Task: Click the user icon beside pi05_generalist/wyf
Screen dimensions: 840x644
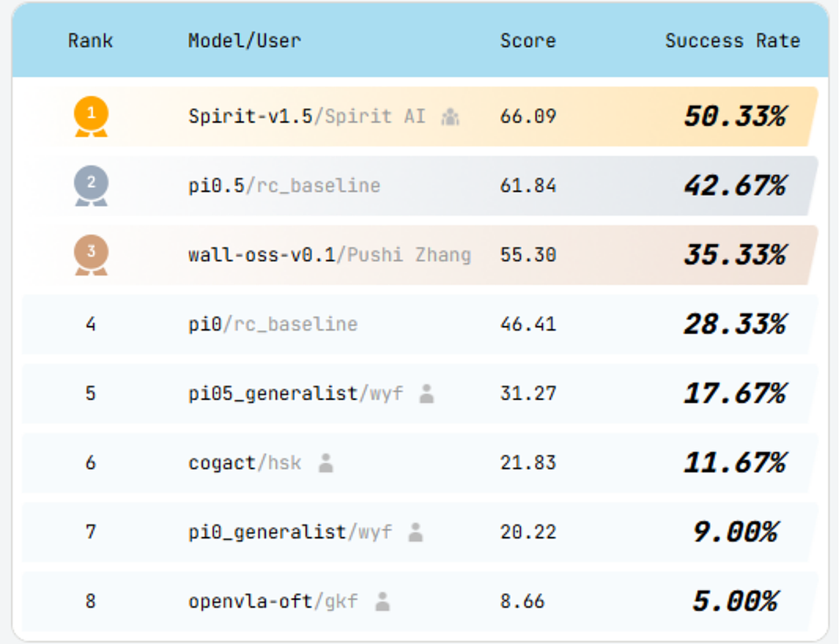Action: click(x=427, y=394)
